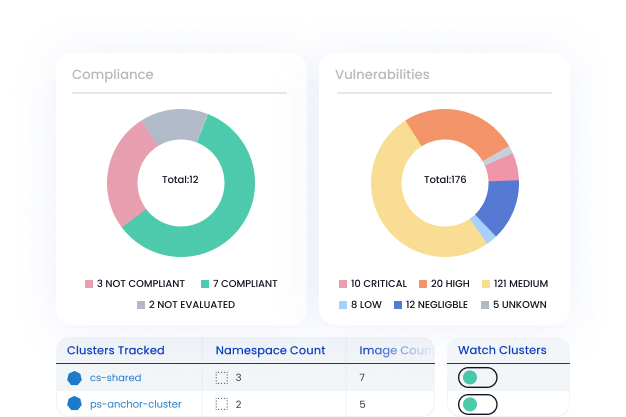Click the Watch Clusters column header
Viewport: 626px width, 417px height.
click(502, 350)
